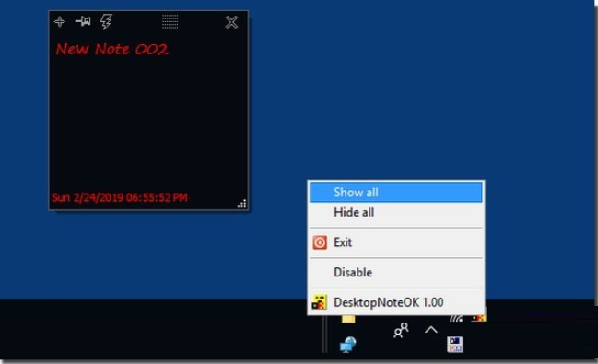The height and width of the screenshot is (364, 598).
Task: Click DesktopNoteOK logo icon in menu
Action: 319,302
